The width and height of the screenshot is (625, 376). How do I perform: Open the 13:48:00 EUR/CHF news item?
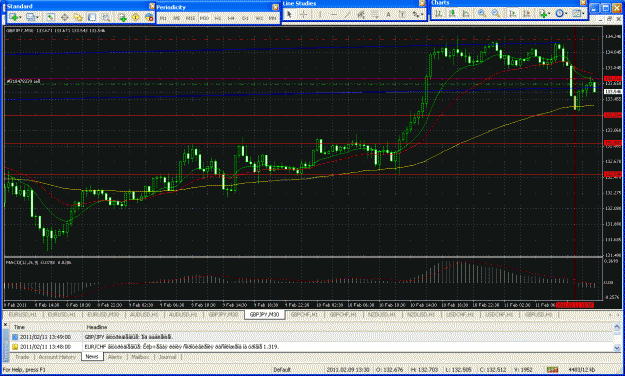pos(311,347)
